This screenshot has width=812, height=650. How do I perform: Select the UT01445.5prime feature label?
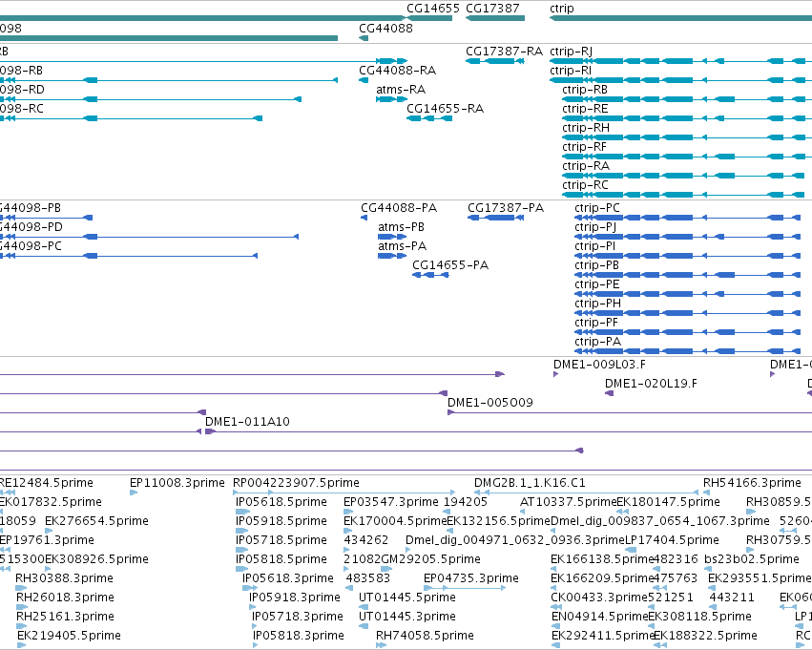pos(407,598)
